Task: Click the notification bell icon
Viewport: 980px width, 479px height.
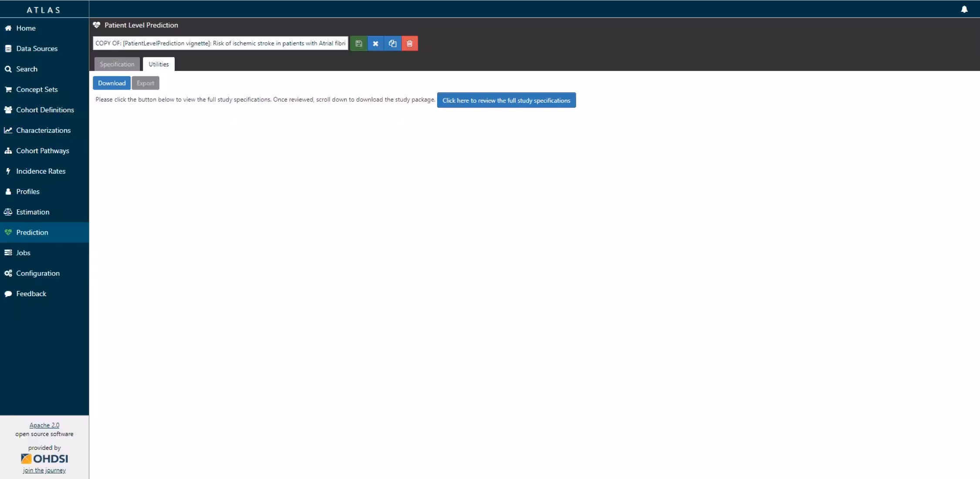Action: coord(964,9)
